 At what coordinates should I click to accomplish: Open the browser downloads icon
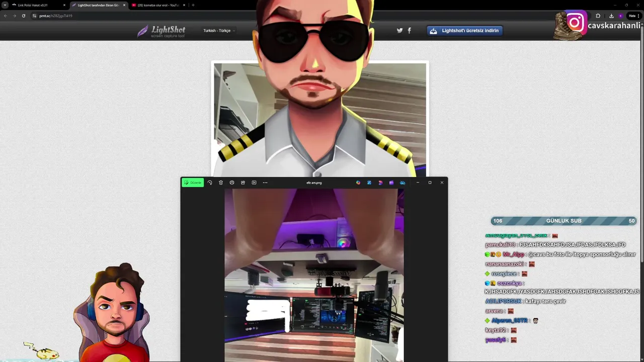tap(611, 16)
